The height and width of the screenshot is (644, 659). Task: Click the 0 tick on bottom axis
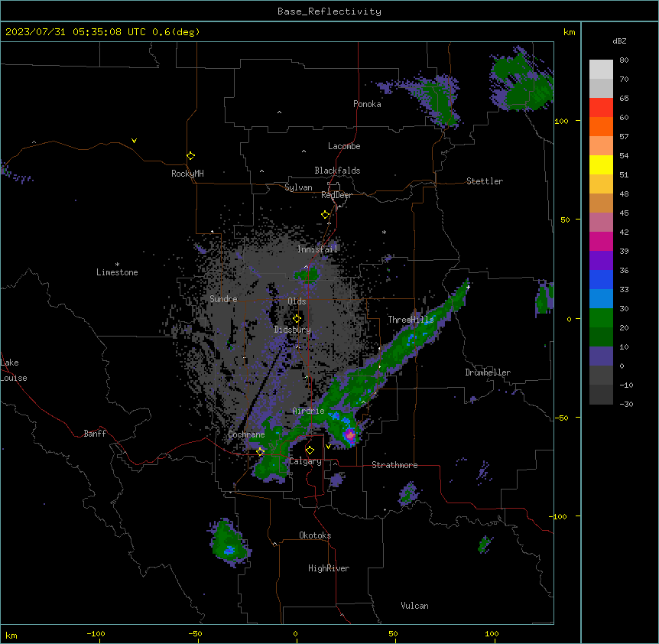(296, 633)
